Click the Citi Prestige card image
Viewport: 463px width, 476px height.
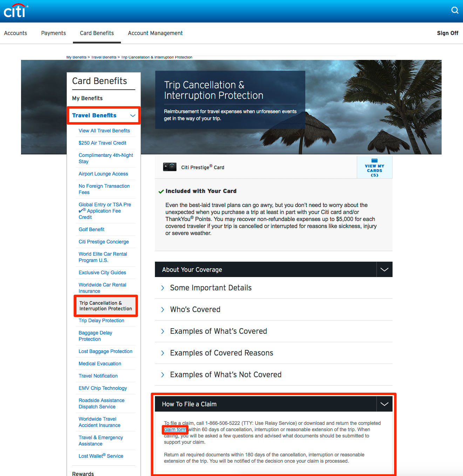pos(170,167)
